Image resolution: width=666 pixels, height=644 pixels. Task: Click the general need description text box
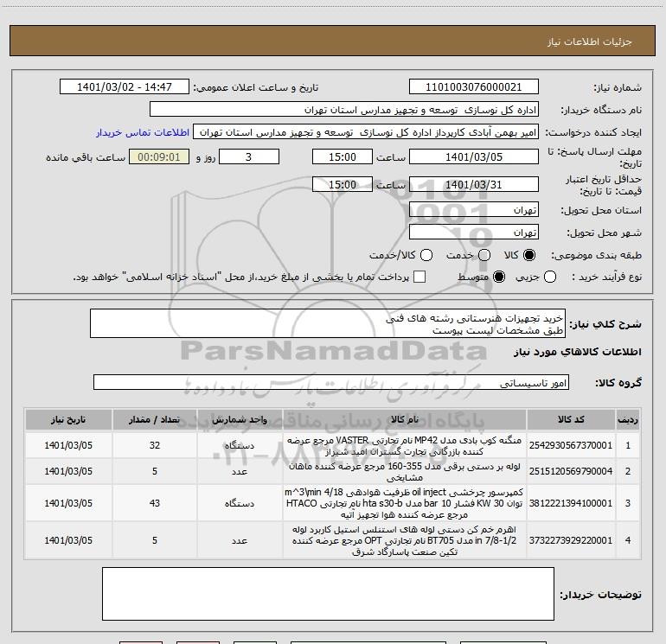328,324
